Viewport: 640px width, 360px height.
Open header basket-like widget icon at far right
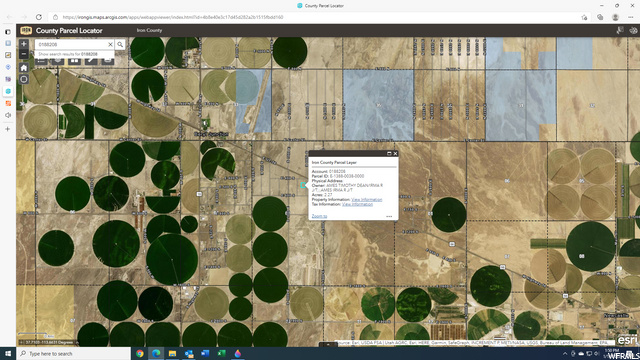[633, 30]
